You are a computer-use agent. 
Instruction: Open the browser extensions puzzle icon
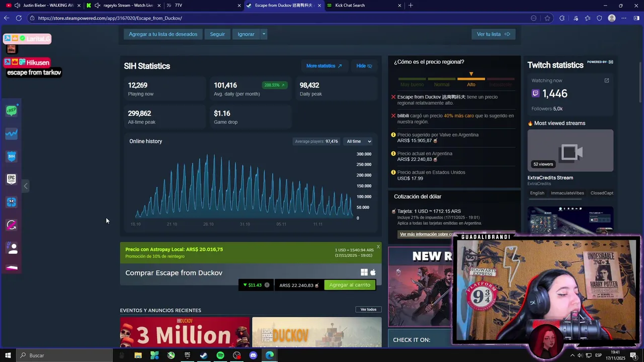coord(562,18)
